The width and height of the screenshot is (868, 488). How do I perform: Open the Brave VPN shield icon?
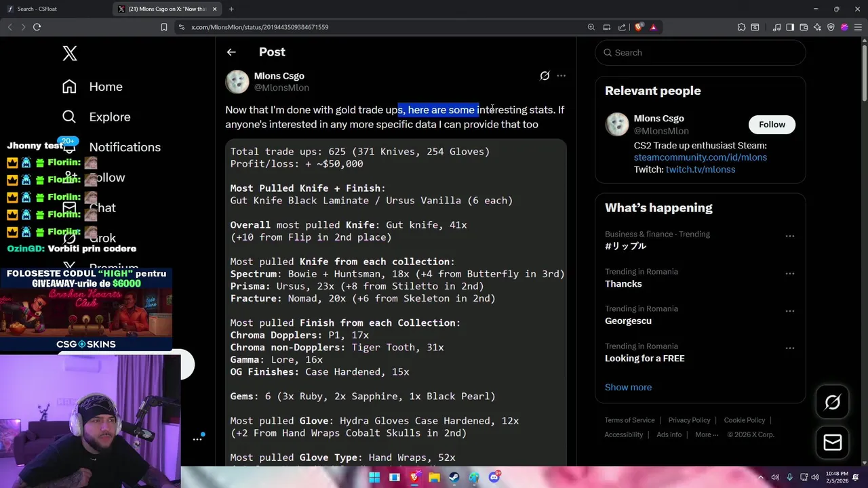coord(831,27)
